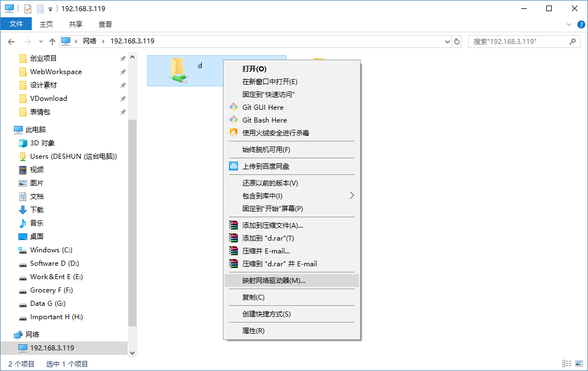Click the 音乐 music note icon

coord(23,223)
